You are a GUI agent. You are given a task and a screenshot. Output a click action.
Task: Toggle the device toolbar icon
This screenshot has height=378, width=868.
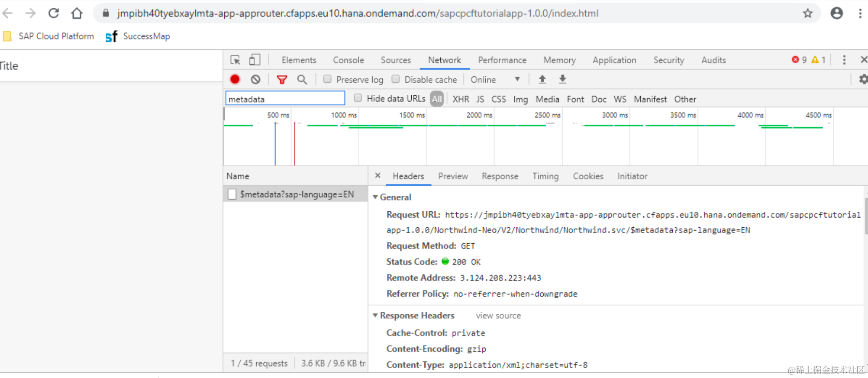coord(255,60)
